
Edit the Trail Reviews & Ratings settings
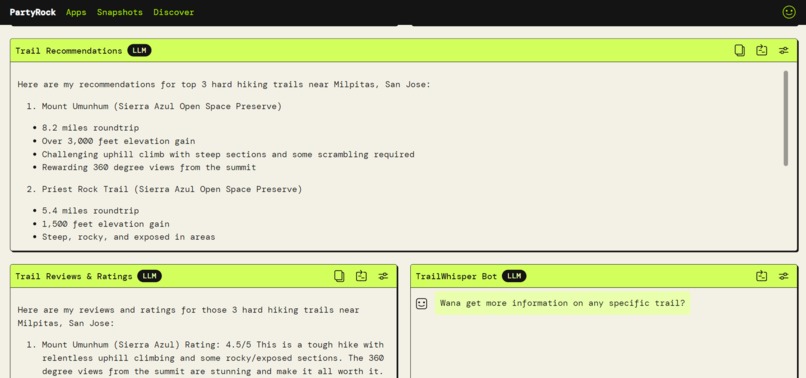click(383, 276)
